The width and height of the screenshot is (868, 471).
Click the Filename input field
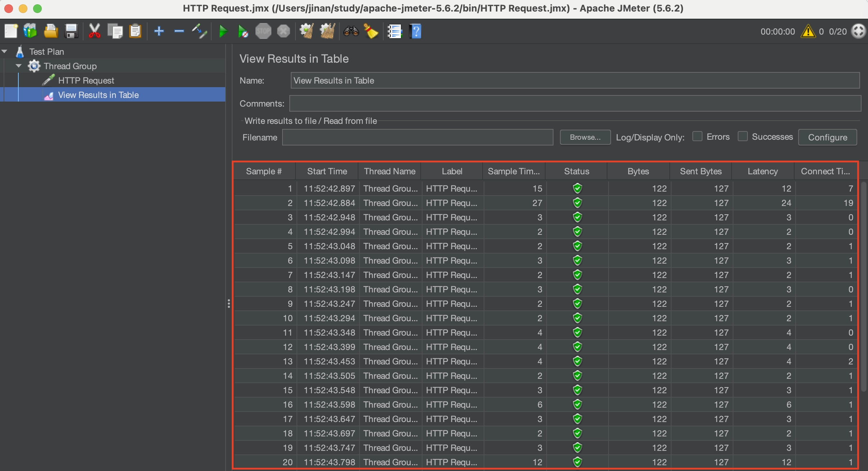417,137
